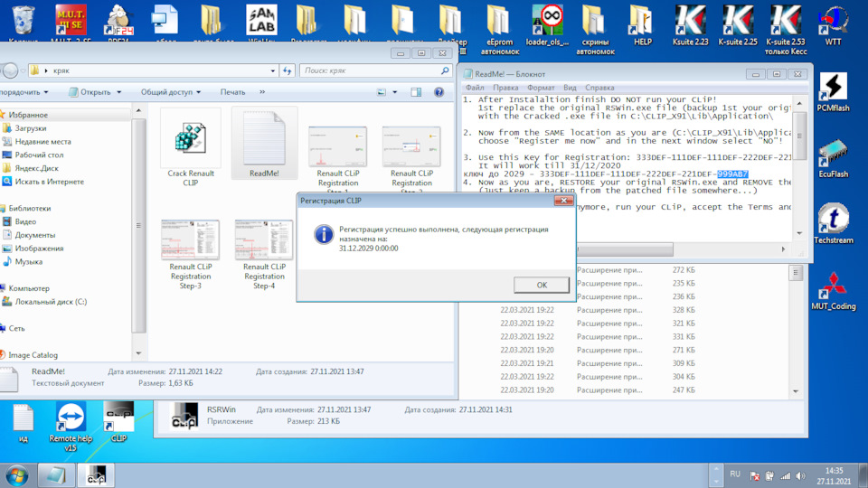868x488 pixels.
Task: Click the refresh button beside address bar
Action: pyautogui.click(x=287, y=70)
